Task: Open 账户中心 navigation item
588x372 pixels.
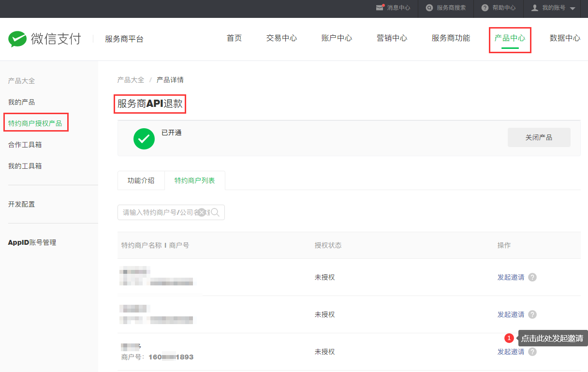Action: (337, 38)
